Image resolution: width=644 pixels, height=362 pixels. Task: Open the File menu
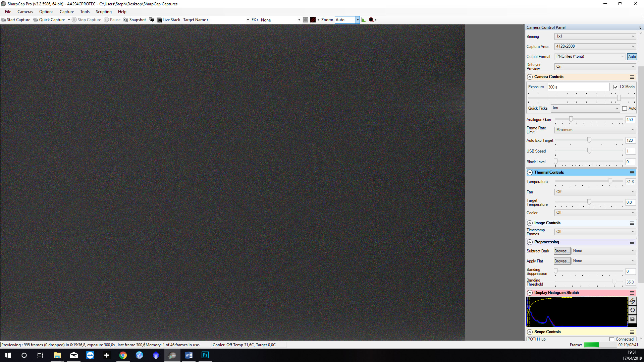[x=8, y=12]
